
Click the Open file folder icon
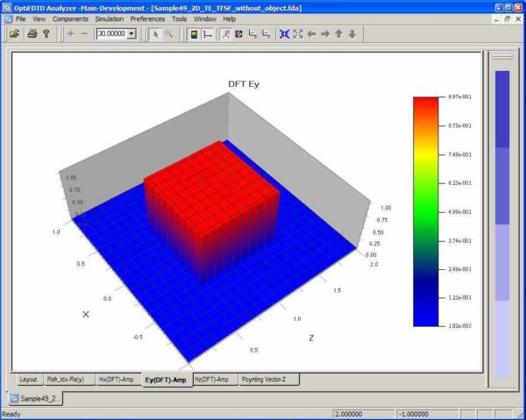(15, 33)
